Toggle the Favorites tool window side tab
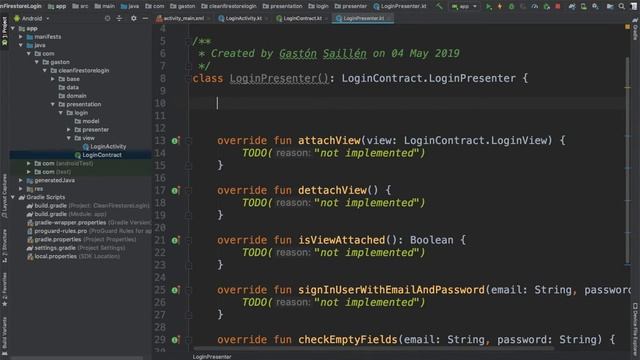Image resolution: width=640 pixels, height=360 pixels. [4, 289]
